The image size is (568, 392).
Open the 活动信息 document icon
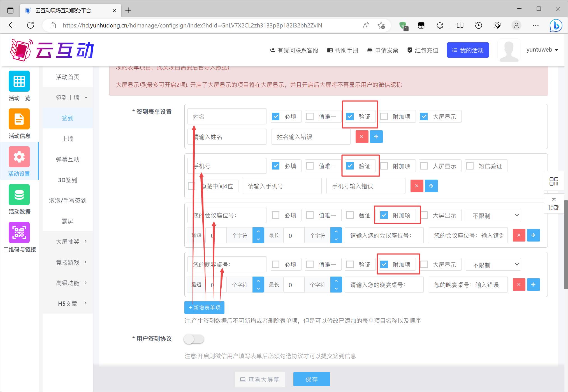pos(19,119)
